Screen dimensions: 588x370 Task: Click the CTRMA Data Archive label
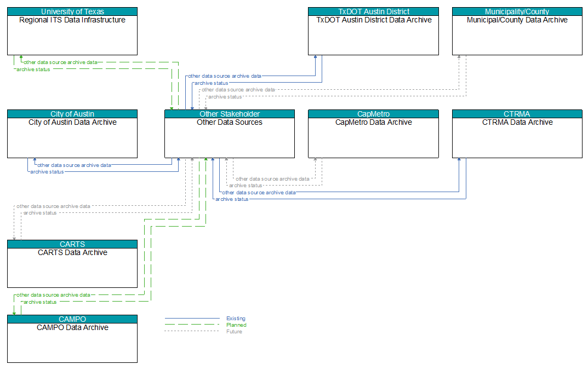click(517, 122)
